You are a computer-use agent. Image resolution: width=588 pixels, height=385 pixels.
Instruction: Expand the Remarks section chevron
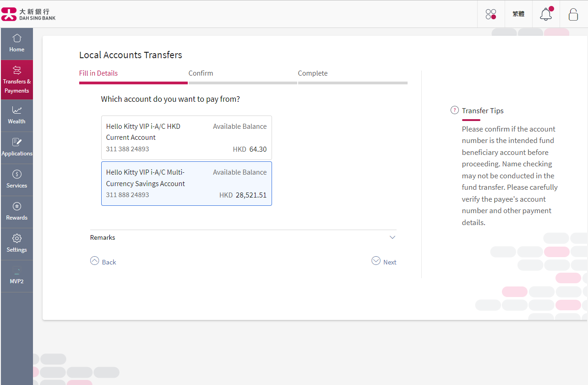tap(392, 237)
